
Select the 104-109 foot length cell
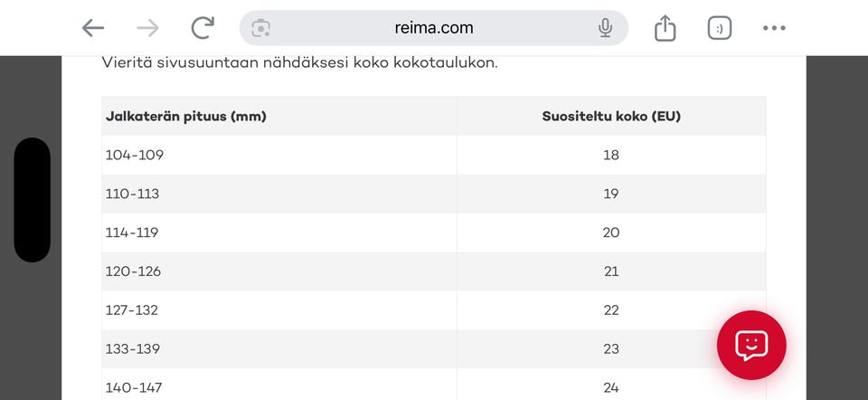tap(279, 155)
